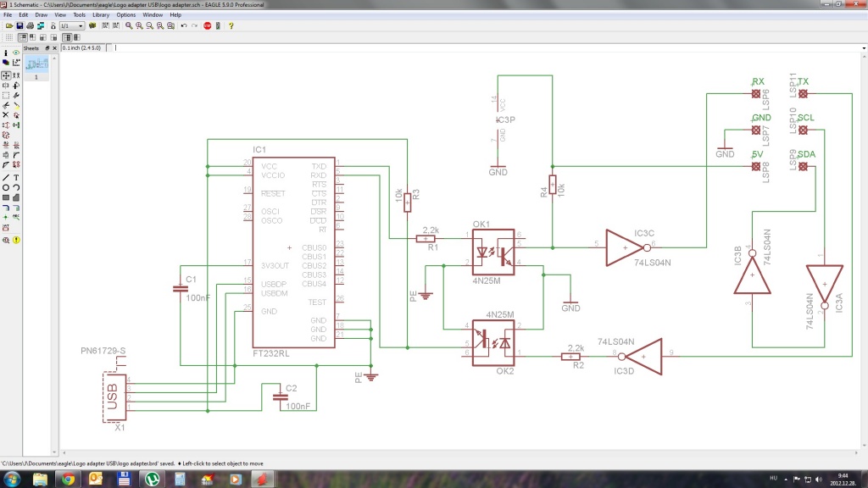Select the Value tool

pos(16,145)
